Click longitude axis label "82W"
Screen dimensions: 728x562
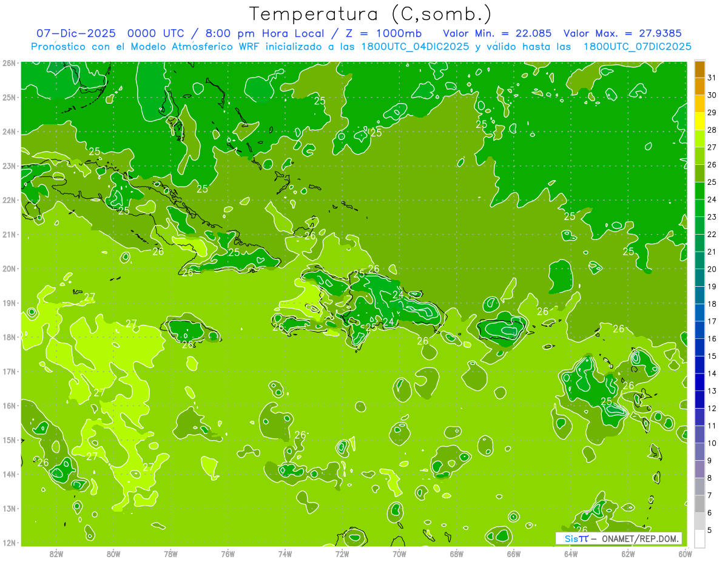[56, 553]
